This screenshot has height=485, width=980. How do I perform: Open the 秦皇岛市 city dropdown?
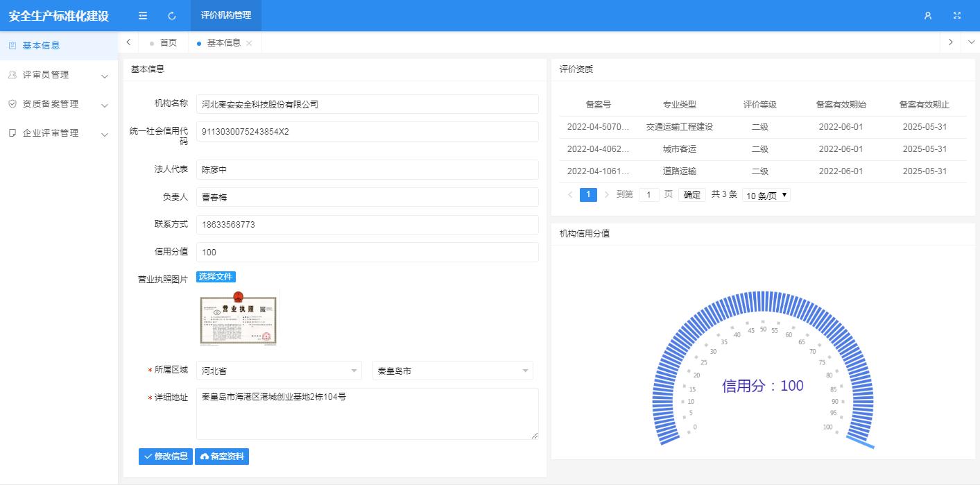(x=452, y=371)
